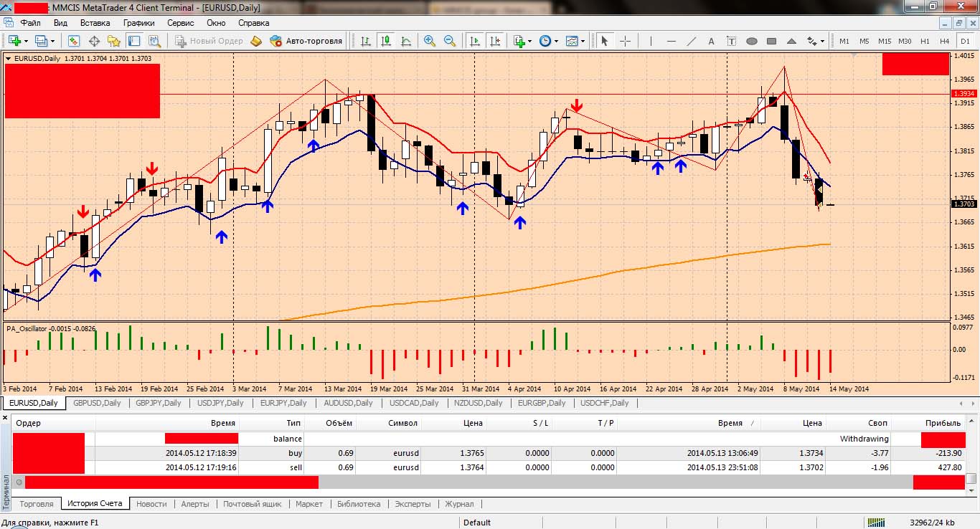
Task: Zoom in on the chart
Action: pyautogui.click(x=430, y=41)
